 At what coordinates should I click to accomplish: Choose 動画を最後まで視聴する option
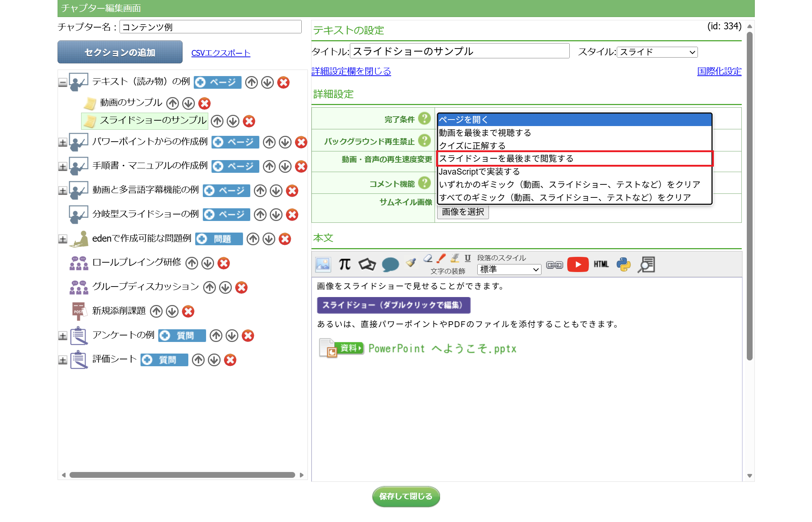point(574,133)
